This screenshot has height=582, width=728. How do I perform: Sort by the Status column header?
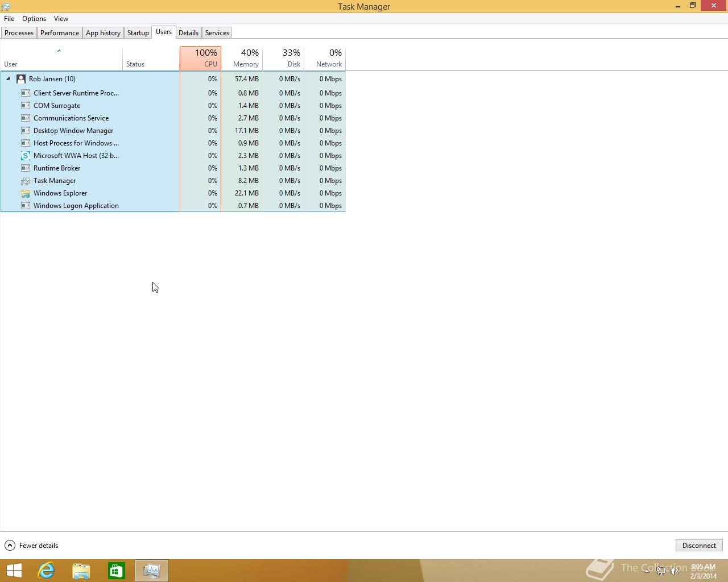click(x=151, y=59)
